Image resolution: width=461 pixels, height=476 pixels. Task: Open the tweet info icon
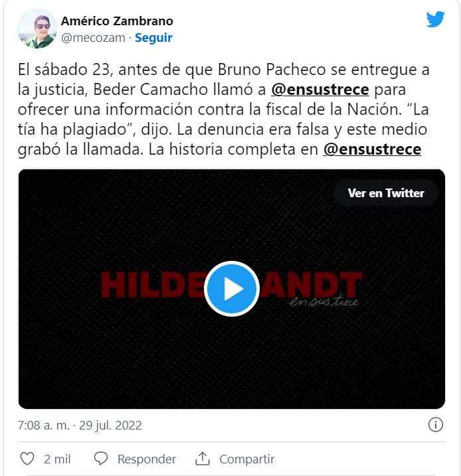(436, 424)
